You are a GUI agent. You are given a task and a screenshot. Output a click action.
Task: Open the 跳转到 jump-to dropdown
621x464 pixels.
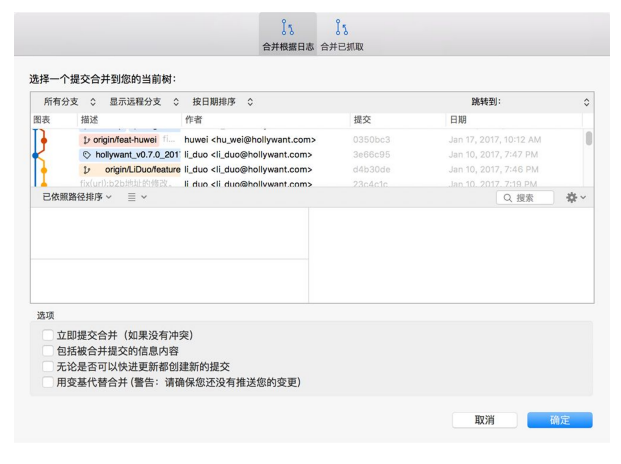(x=530, y=102)
